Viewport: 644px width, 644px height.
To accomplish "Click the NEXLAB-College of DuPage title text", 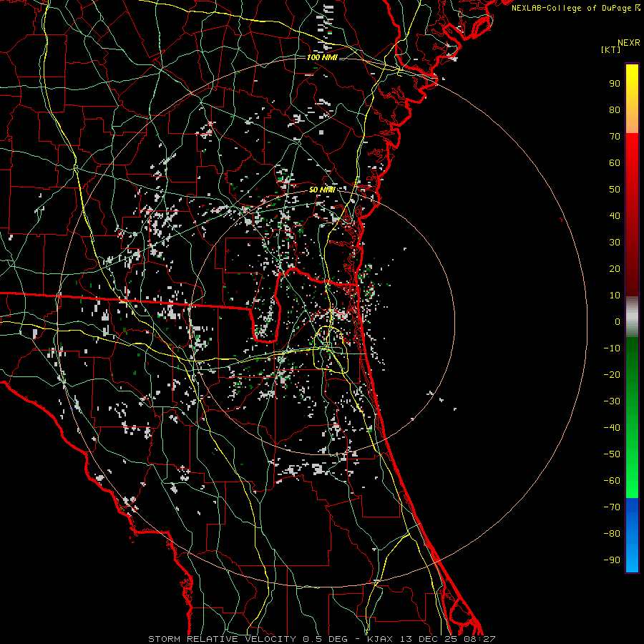I will (572, 8).
